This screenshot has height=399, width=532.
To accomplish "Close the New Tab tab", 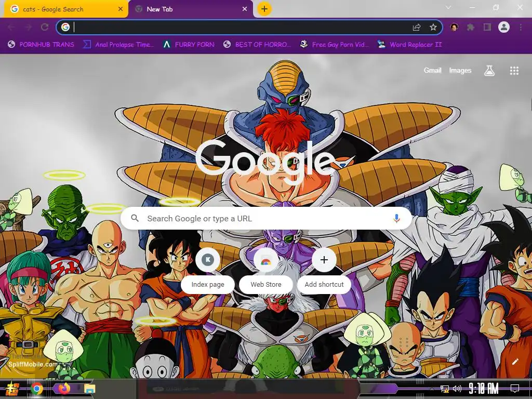I will [245, 9].
